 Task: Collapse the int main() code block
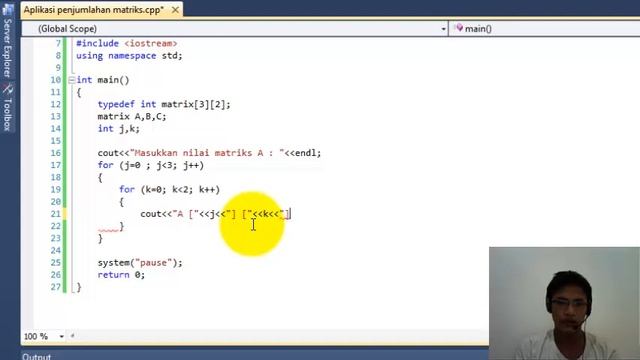71,80
